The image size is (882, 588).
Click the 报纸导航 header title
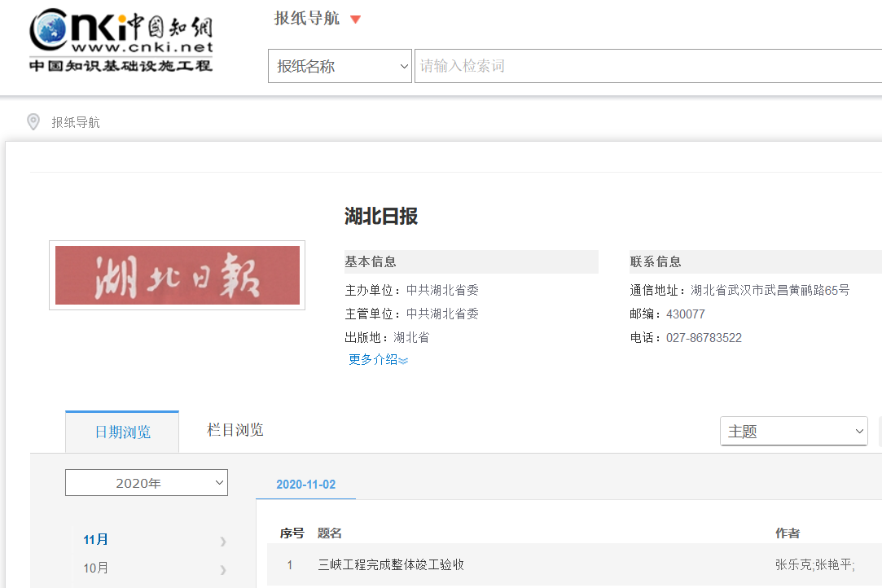pyautogui.click(x=306, y=19)
